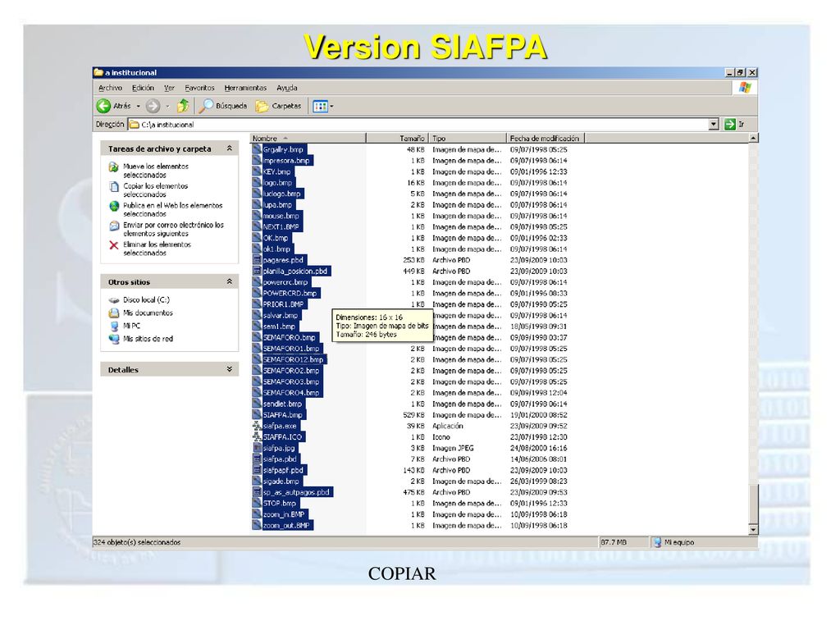Collapse the Otros sitios panel
Viewport: 840px width, 630px height.
[x=230, y=281]
